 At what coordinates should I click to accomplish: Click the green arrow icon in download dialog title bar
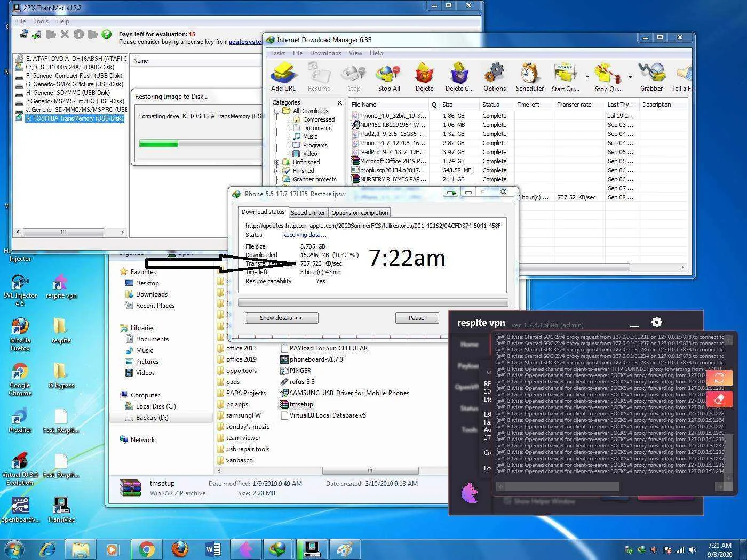(451, 193)
